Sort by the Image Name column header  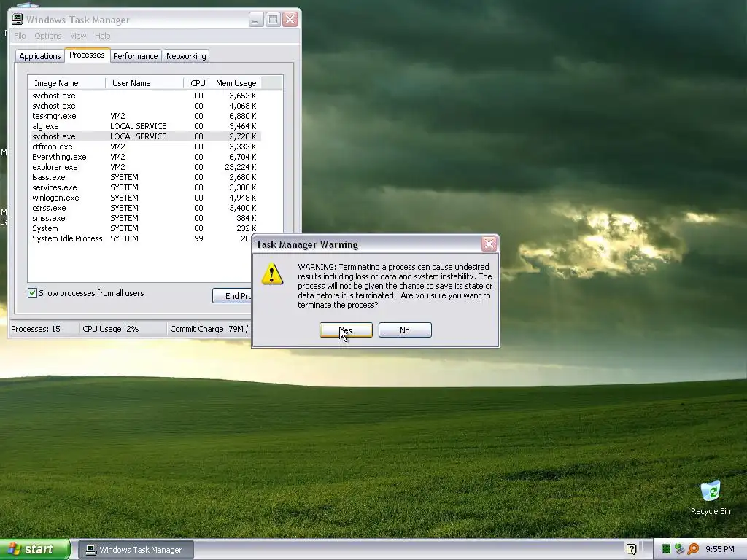click(66, 83)
